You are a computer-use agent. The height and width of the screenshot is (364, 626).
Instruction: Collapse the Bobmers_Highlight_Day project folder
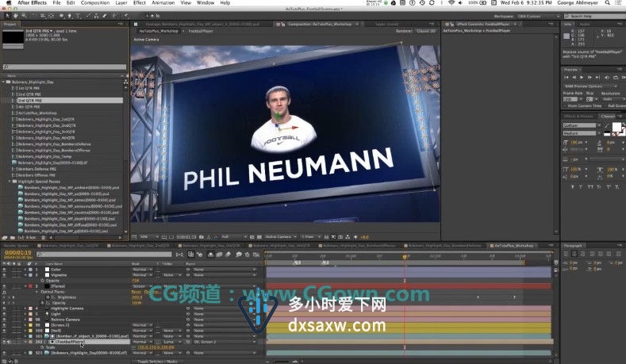click(4, 82)
